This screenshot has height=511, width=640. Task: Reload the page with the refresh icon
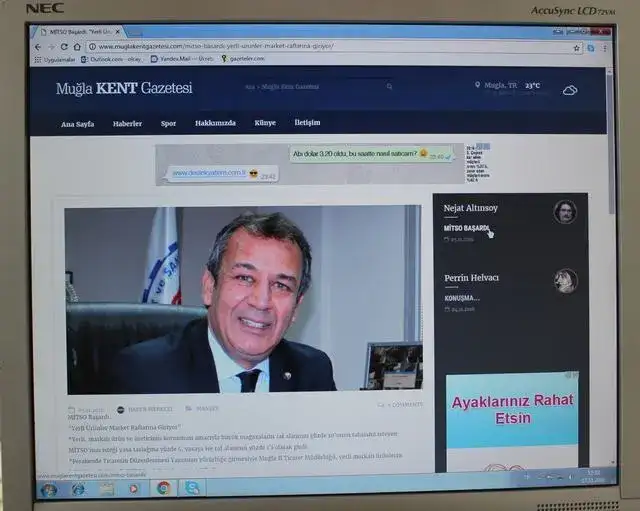pyautogui.click(x=64, y=47)
